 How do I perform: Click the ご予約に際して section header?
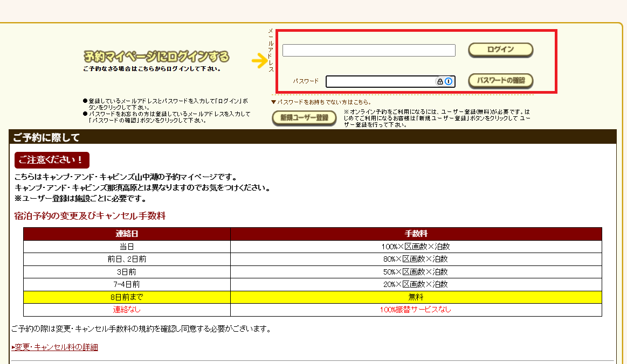click(x=46, y=138)
